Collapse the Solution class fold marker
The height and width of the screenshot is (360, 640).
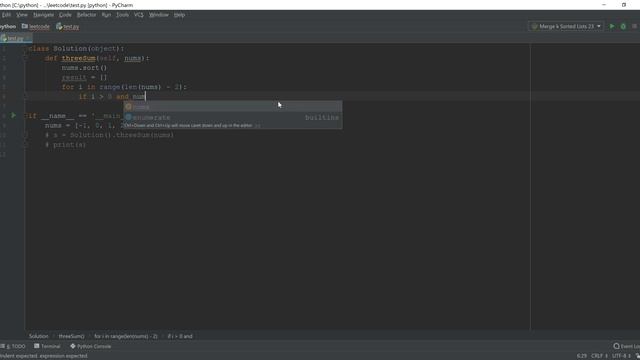(25, 49)
